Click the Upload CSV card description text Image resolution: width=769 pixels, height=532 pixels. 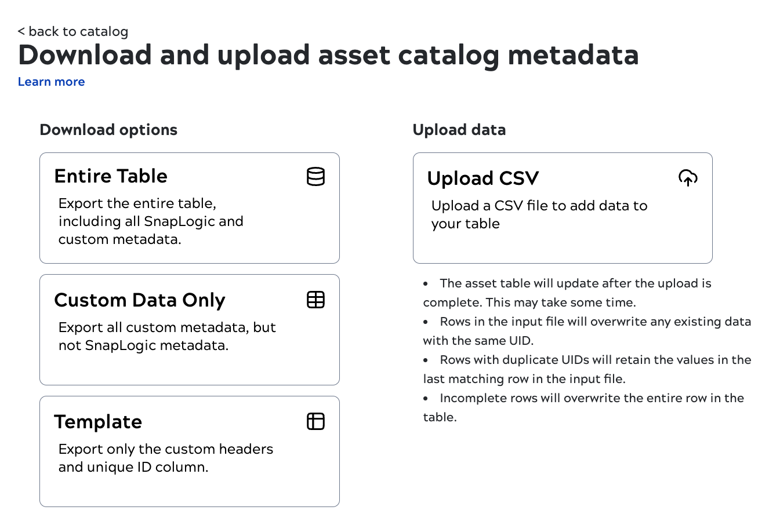pos(539,214)
